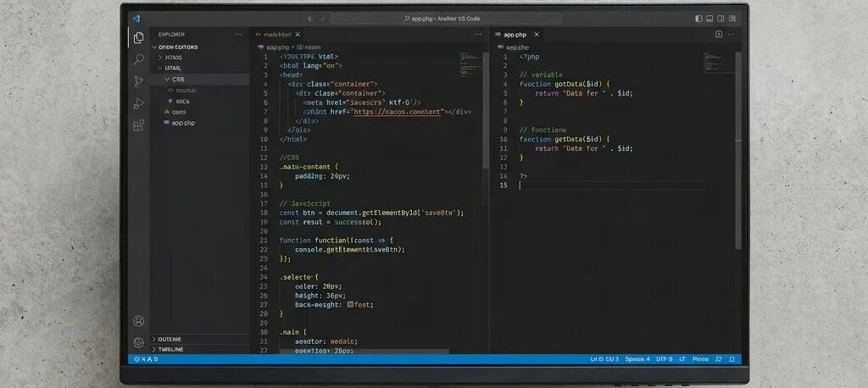Click the VS Code logo in title bar

(136, 19)
